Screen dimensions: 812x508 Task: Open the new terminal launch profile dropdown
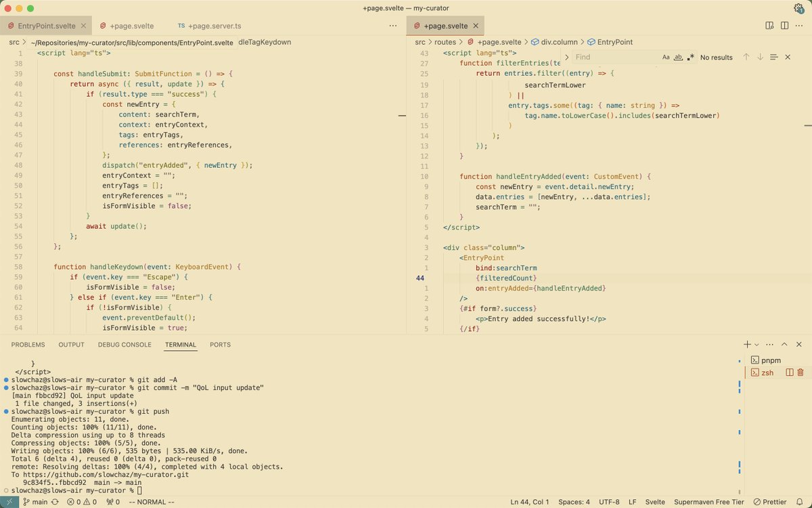pyautogui.click(x=757, y=345)
